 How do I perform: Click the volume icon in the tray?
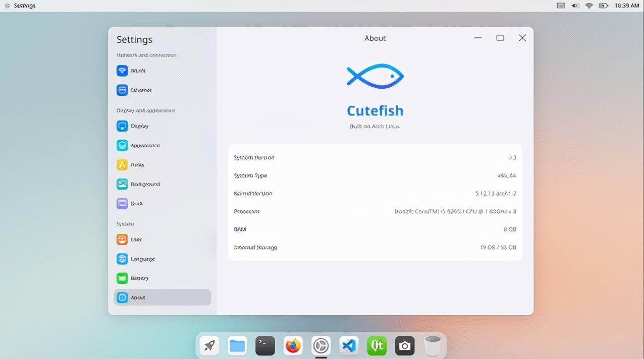click(575, 6)
